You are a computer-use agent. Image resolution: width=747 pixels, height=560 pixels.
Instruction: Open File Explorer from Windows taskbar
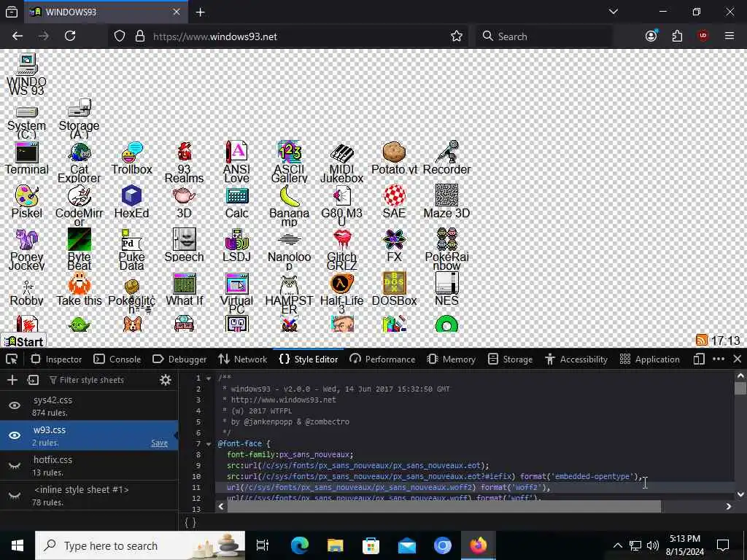(x=336, y=545)
